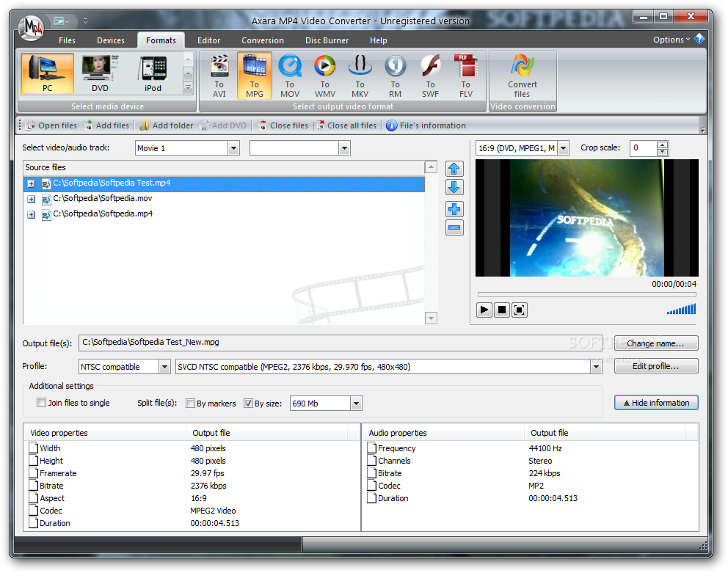The width and height of the screenshot is (728, 573).
Task: Expand Softpedia.mp4 tree node
Action: pos(31,214)
